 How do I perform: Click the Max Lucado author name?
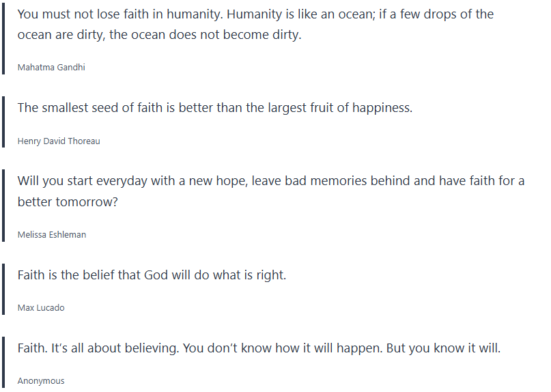tap(41, 308)
